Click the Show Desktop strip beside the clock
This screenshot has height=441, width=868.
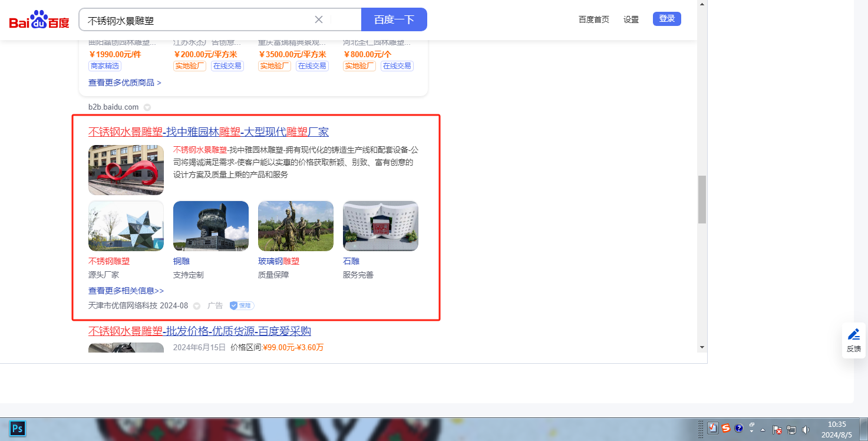tap(864, 429)
